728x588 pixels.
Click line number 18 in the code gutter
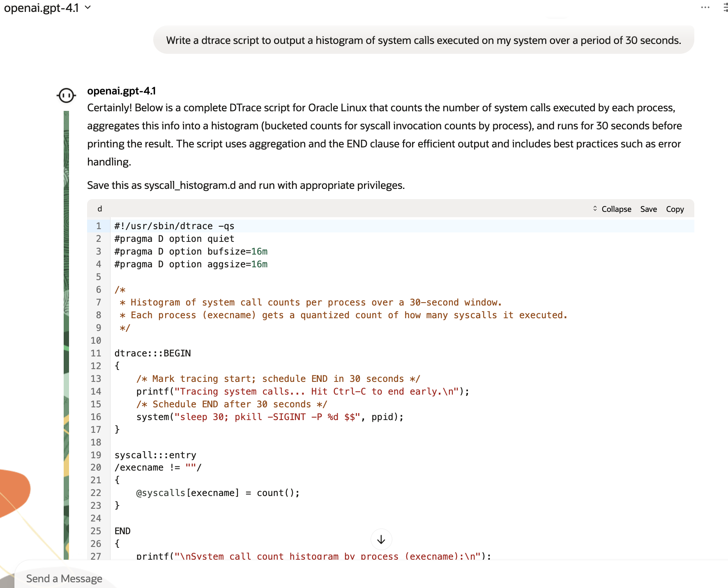[96, 443]
